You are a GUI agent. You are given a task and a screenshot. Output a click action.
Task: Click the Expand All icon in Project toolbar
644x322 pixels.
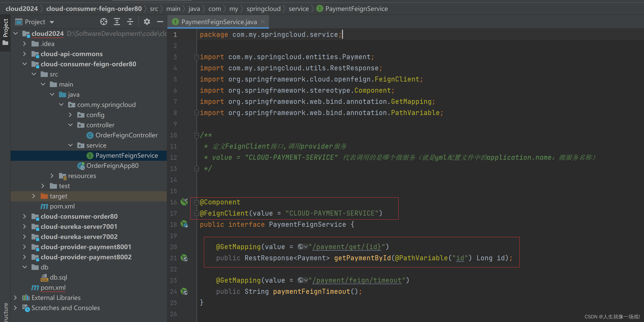pyautogui.click(x=117, y=22)
